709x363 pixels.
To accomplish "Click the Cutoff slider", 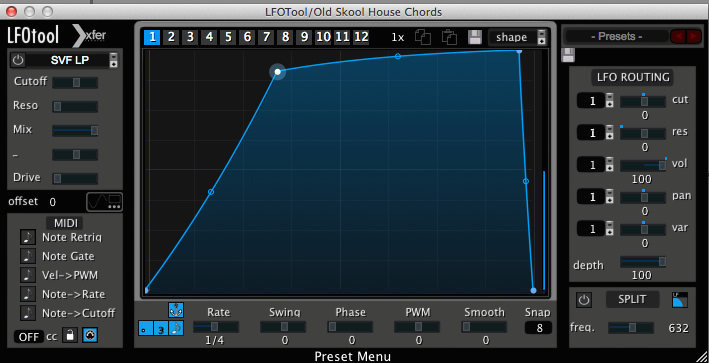I will [75, 83].
